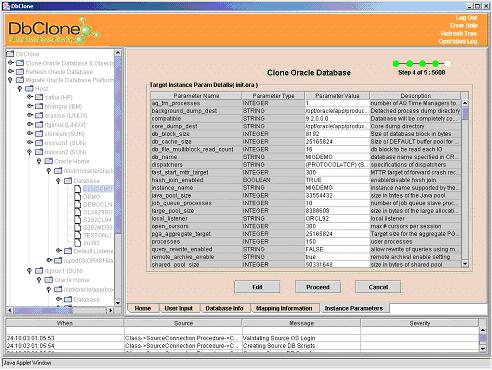The height and width of the screenshot is (370, 492).
Task: Collapse the Migrate Oracle Database Platform node
Action: click(10, 80)
